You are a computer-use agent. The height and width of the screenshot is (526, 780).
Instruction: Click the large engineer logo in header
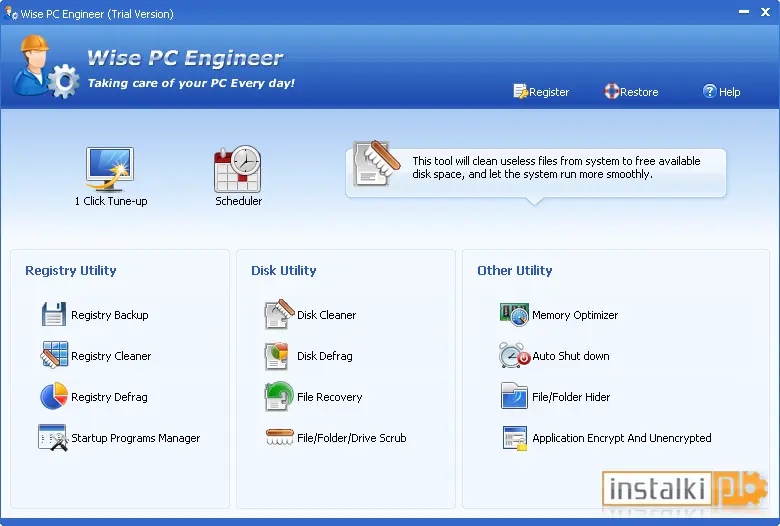46,67
